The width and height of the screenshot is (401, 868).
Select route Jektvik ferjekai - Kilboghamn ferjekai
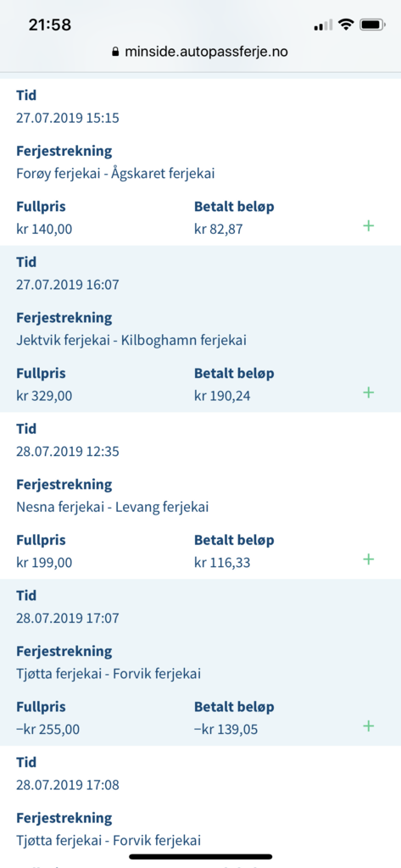[131, 341]
